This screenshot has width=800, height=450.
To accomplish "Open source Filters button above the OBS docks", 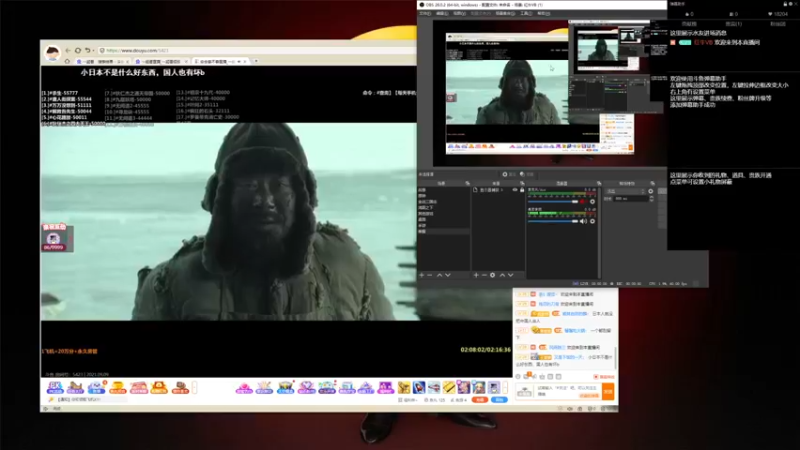I will click(x=527, y=174).
